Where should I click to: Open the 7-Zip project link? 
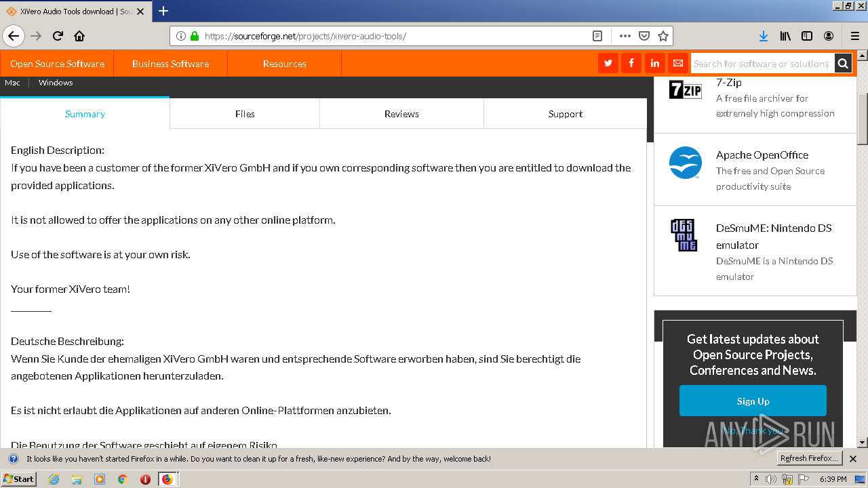point(729,83)
